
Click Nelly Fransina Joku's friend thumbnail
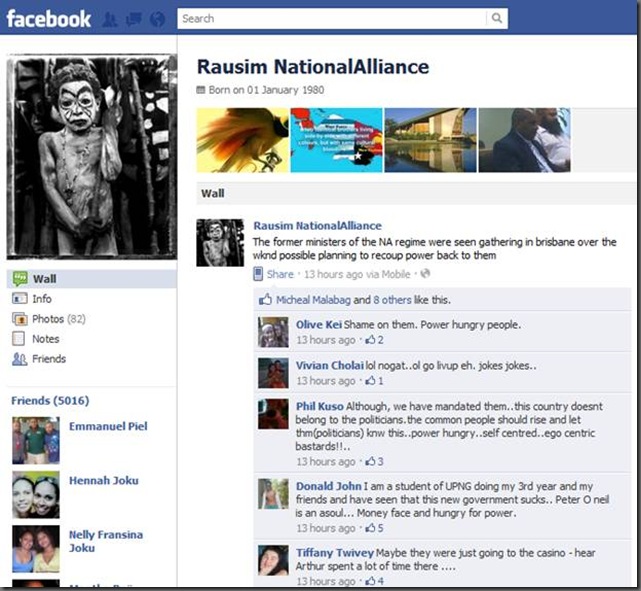tap(36, 549)
